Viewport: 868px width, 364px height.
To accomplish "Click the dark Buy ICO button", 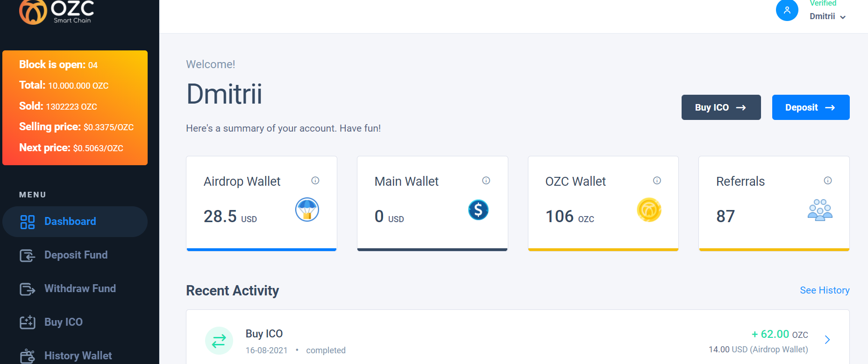I will [x=721, y=107].
